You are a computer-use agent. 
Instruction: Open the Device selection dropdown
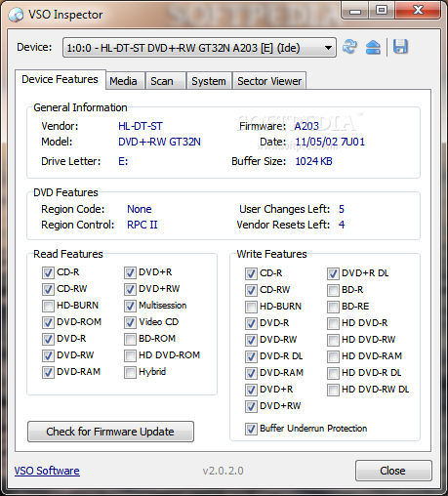[x=199, y=48]
